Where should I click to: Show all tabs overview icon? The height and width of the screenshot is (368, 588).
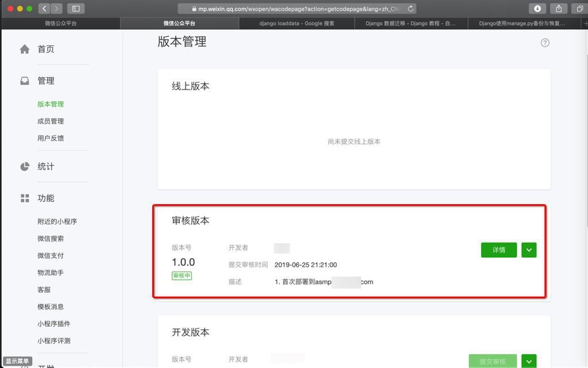coord(579,9)
